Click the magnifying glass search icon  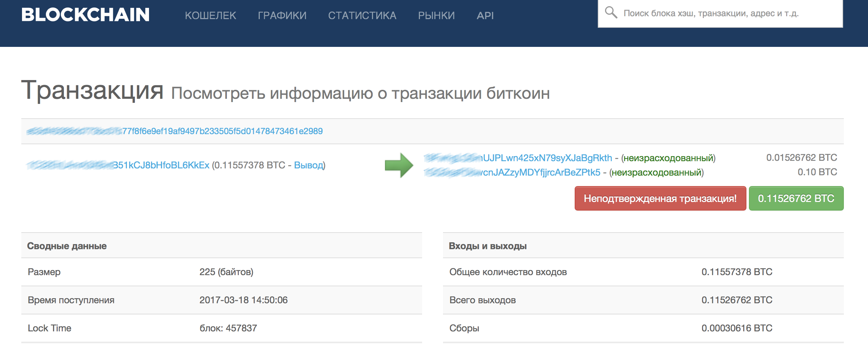[611, 13]
